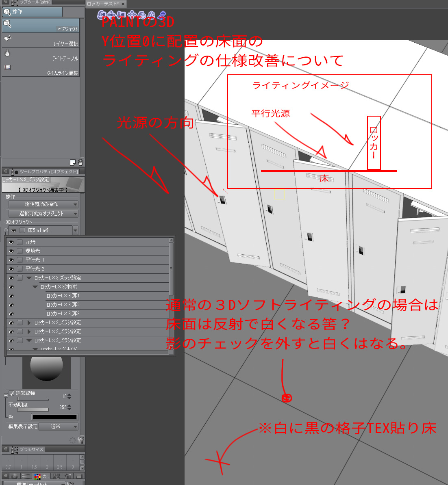
Task: Select brush size 0.7 preset
Action: (x=9, y=463)
